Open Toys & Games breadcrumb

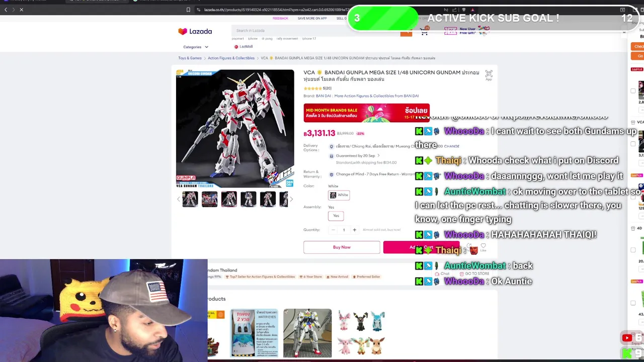point(190,58)
